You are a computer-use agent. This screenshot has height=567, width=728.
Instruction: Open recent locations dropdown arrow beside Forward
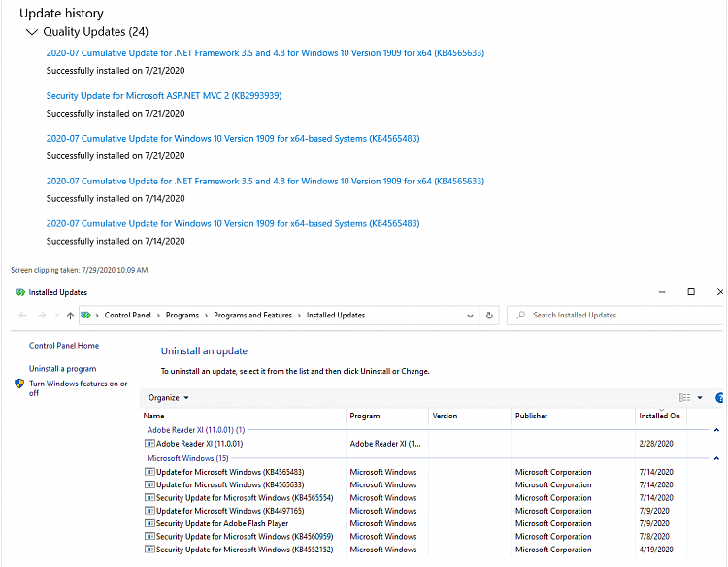[x=56, y=315]
